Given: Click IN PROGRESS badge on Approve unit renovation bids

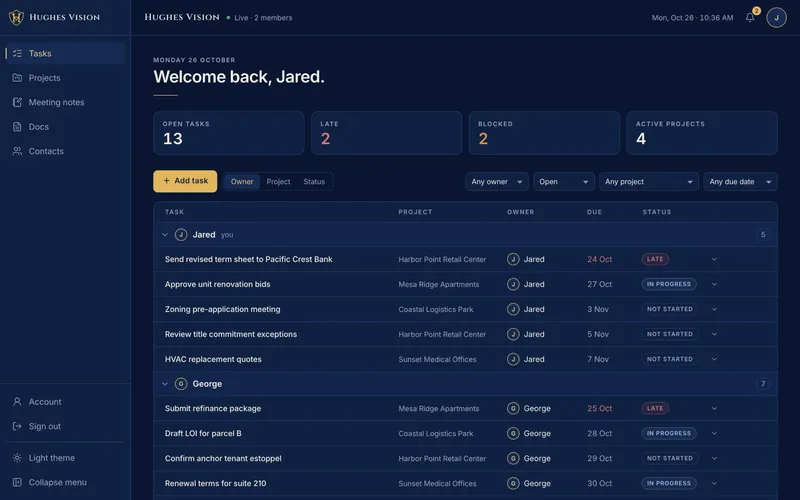Looking at the screenshot, I should pyautogui.click(x=669, y=284).
